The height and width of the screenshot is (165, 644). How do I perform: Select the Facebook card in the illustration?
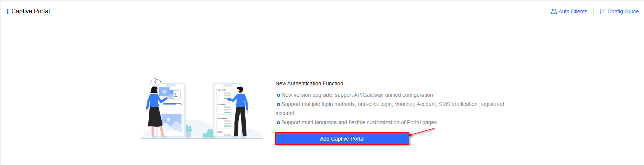pos(225,122)
